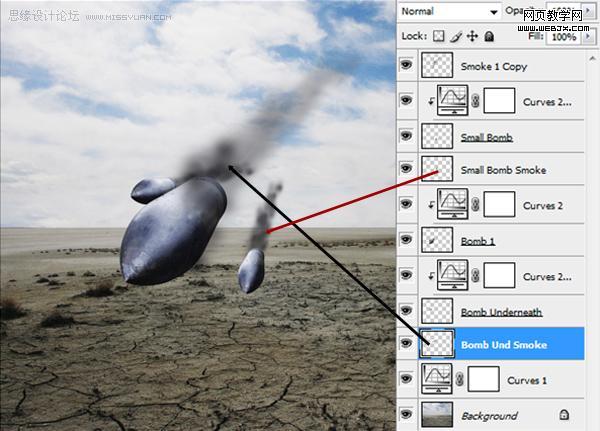Select the Curves 1 layer name
This screenshot has height=431, width=600.
click(x=527, y=380)
